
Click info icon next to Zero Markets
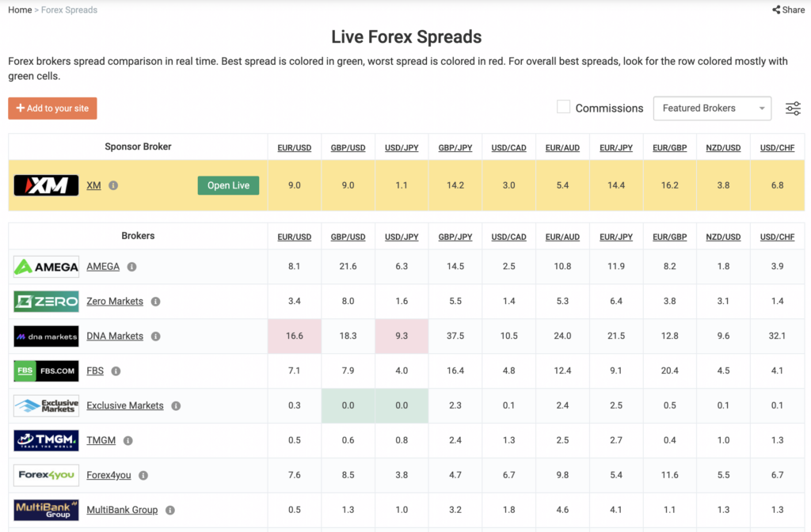coord(156,302)
